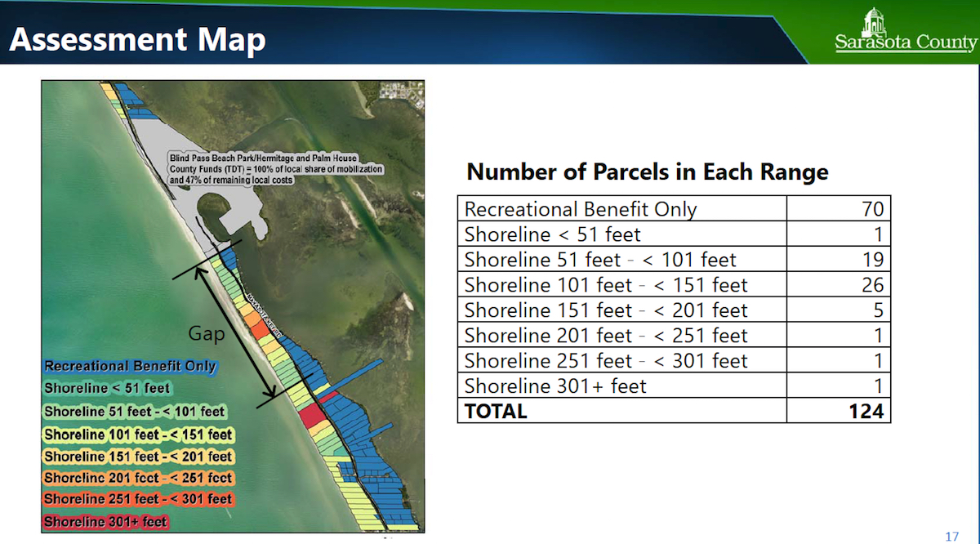Choose the Shoreline 251 feet - < 301 feet legend item
This screenshot has height=544, width=980.
[138, 499]
